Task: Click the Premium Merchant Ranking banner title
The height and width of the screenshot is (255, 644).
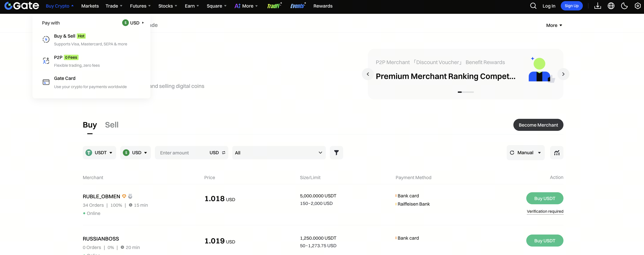Action: pos(446,76)
